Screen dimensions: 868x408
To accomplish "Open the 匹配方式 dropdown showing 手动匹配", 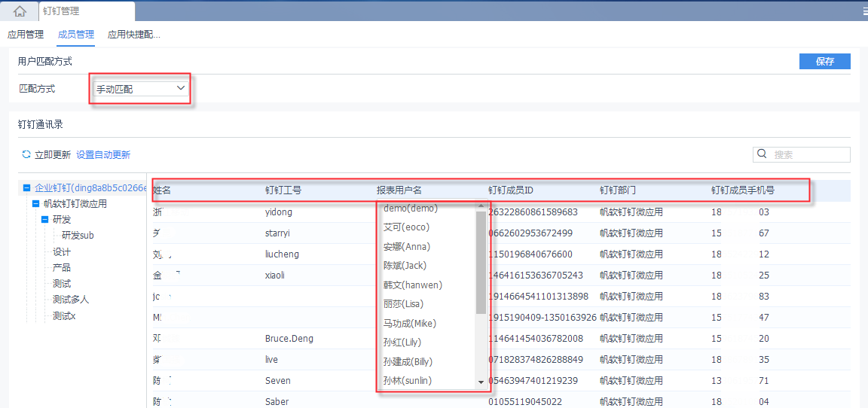I will click(x=141, y=89).
